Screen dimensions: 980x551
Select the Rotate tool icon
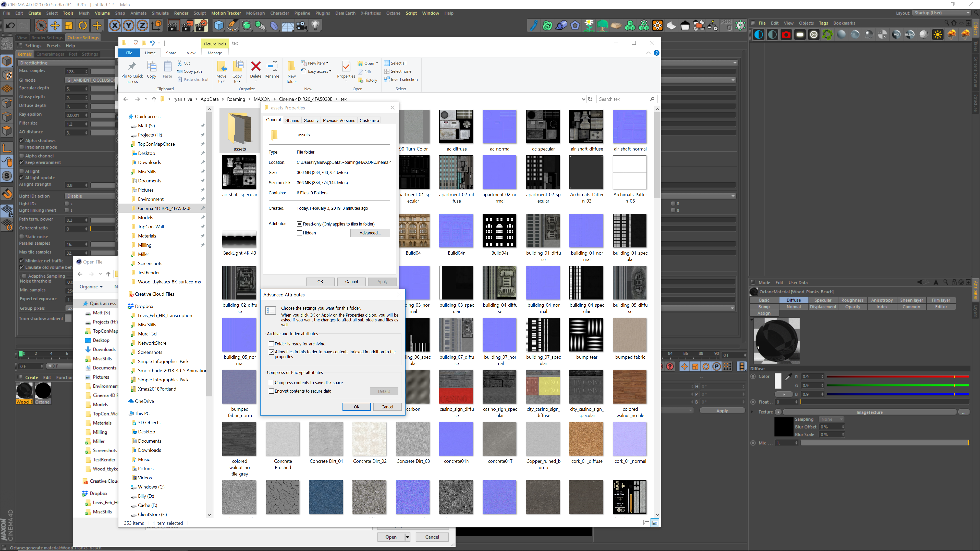tap(82, 26)
